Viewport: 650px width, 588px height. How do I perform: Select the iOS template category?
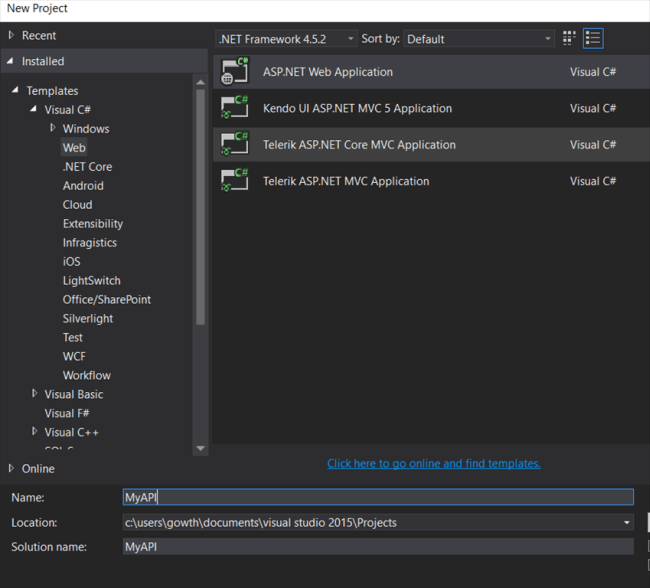click(x=71, y=262)
